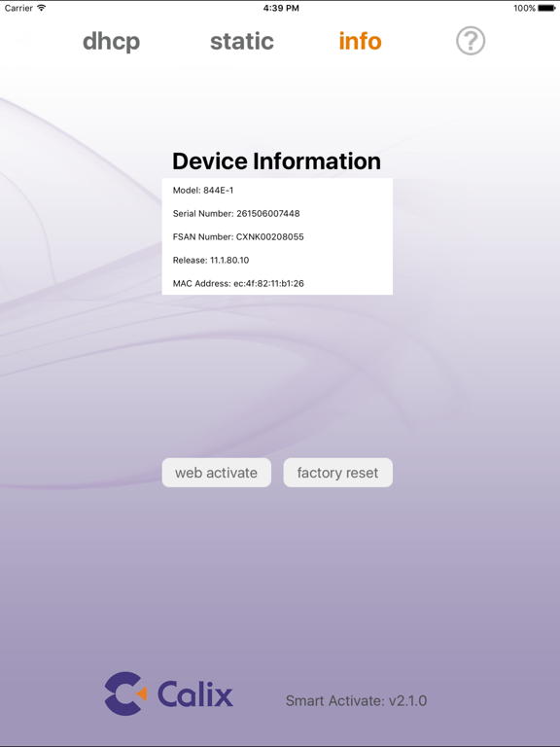Tap the battery indicator icon

[546, 8]
